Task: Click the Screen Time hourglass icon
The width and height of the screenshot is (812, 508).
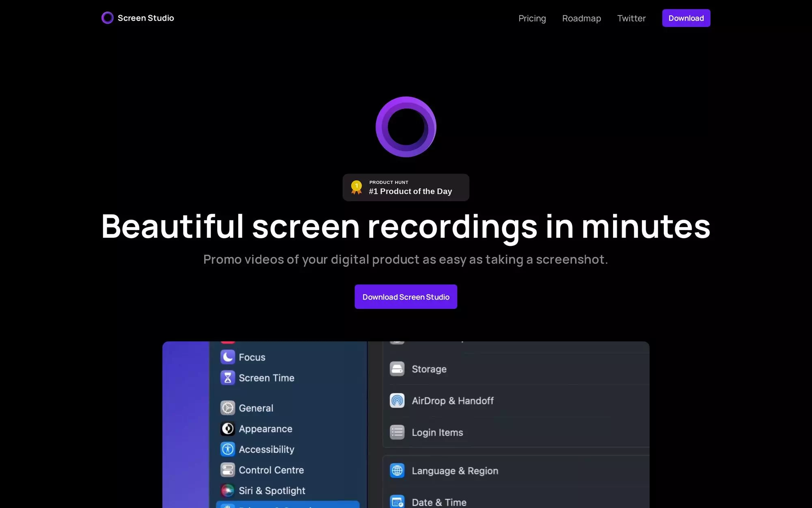Action: click(x=228, y=378)
